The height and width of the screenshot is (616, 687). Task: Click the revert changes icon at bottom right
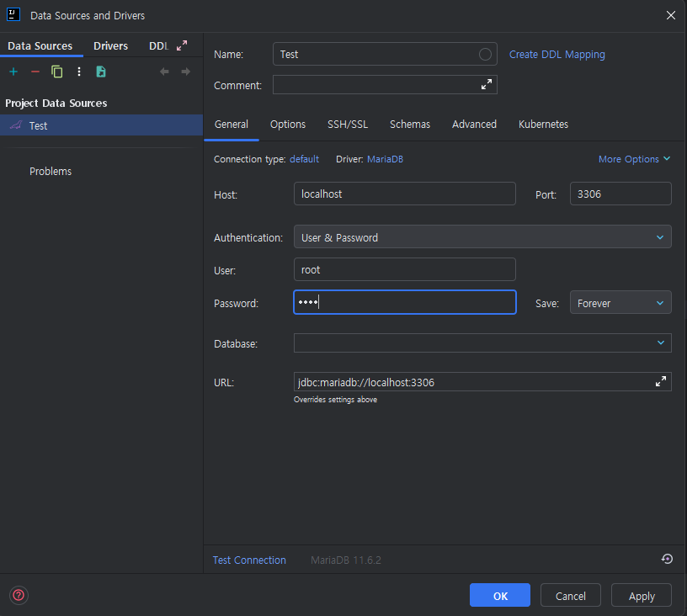667,559
